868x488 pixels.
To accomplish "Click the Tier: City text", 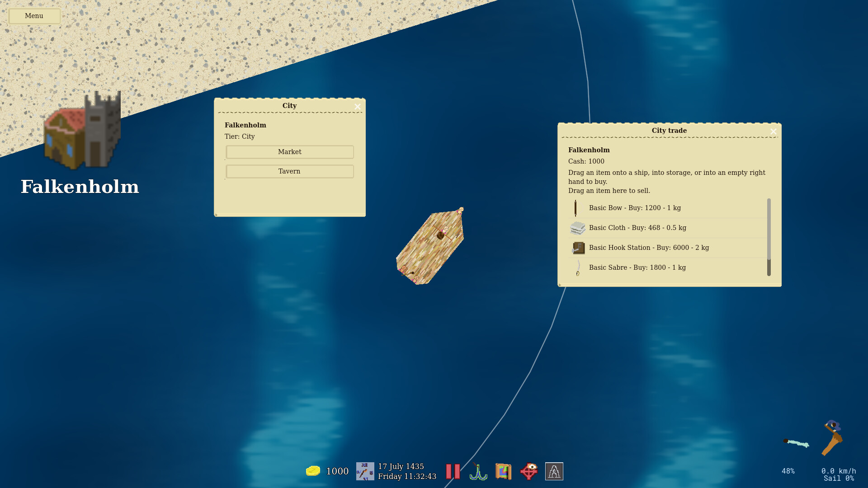I will (240, 136).
